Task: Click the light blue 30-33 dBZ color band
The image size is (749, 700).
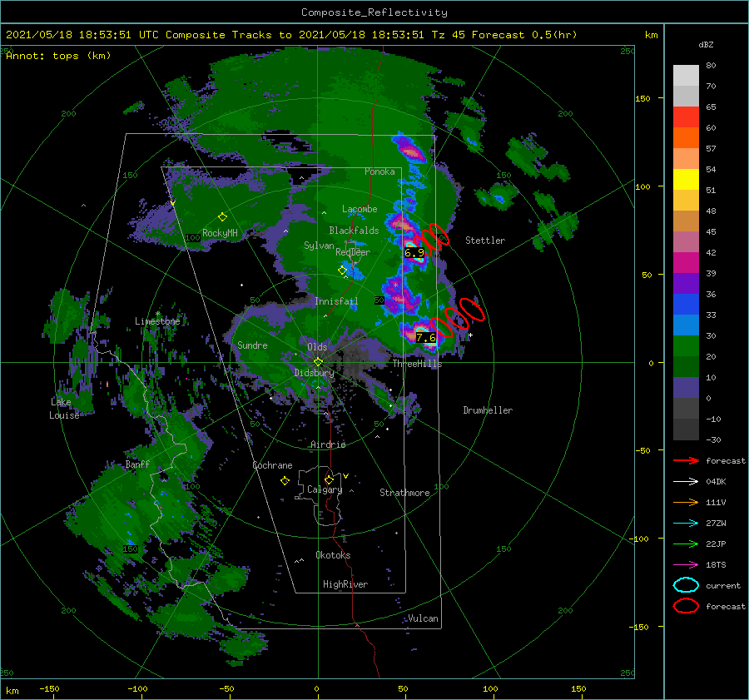Action: click(x=686, y=325)
